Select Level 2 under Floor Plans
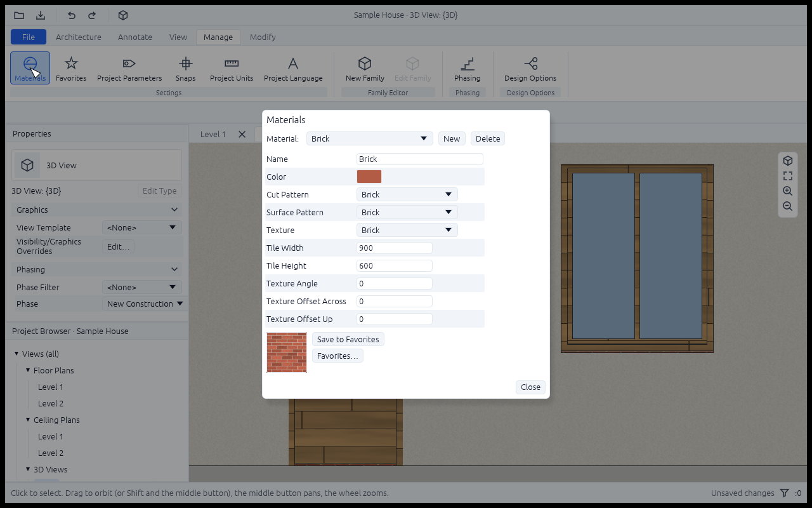Screen dimensions: 812x508 [51, 403]
